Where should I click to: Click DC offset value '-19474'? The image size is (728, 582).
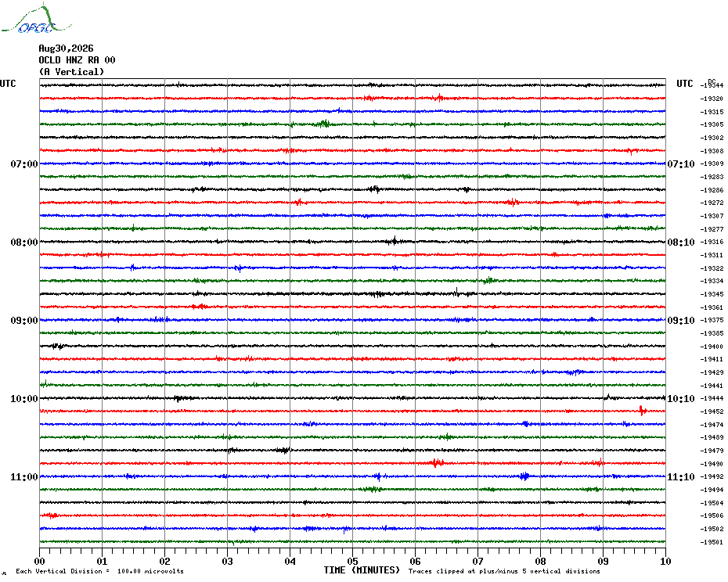click(x=712, y=425)
